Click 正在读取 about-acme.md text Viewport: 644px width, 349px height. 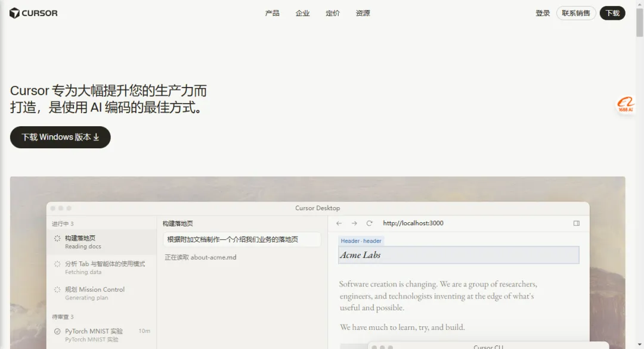point(200,257)
